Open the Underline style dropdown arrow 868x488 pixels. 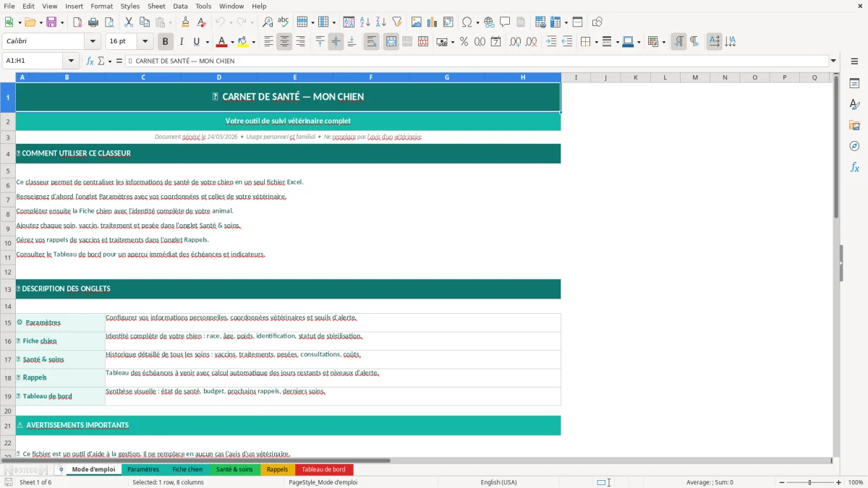207,42
